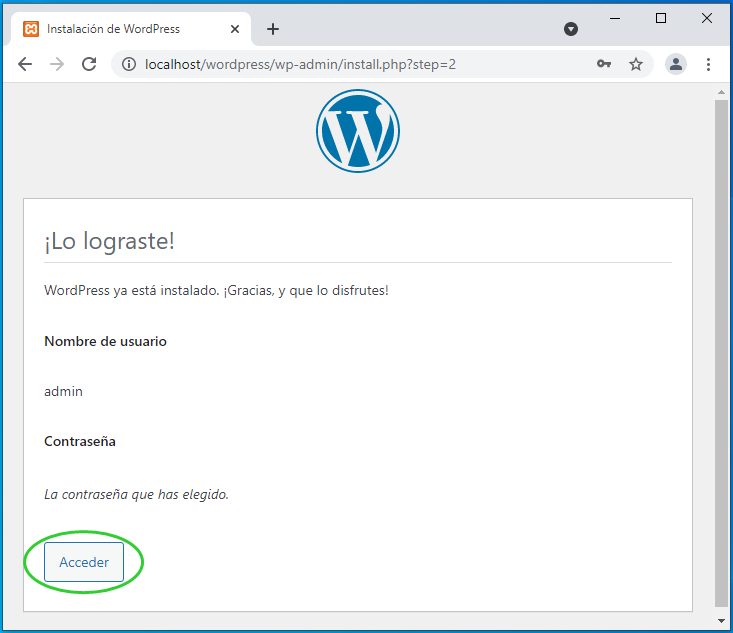Click the scrollbar down arrow
The image size is (733, 633).
tap(721, 621)
